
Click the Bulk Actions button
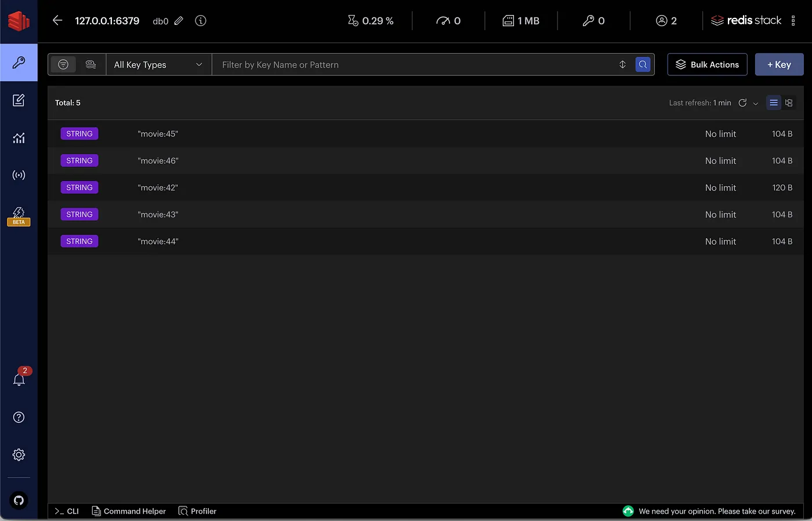[707, 64]
